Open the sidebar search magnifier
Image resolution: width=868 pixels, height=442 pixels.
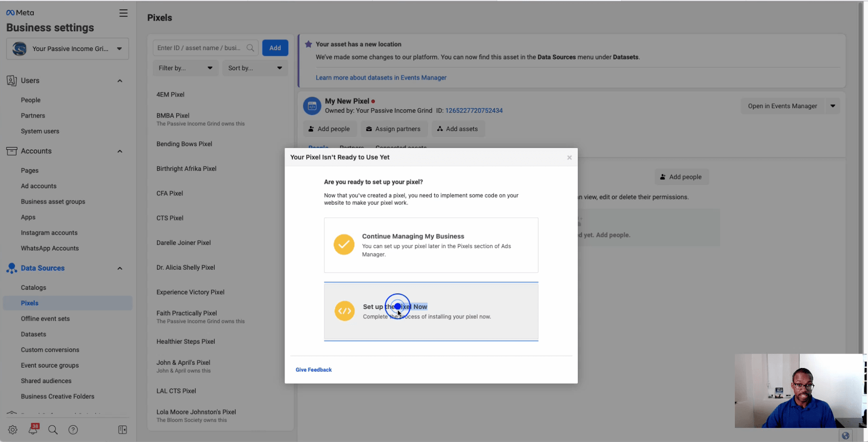[53, 430]
